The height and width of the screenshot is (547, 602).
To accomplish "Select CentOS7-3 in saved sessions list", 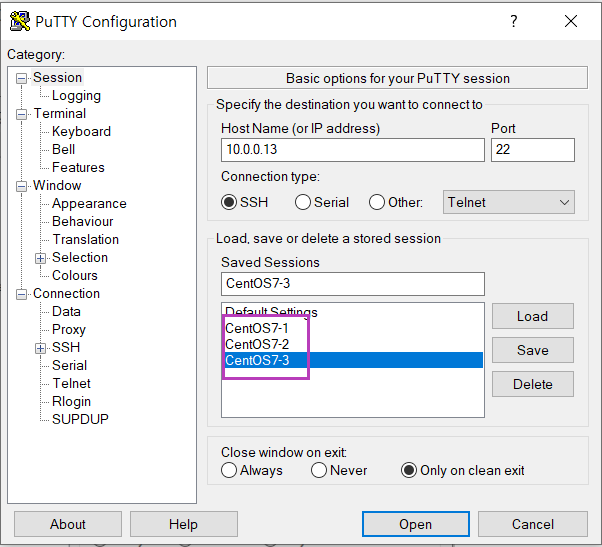I will [352, 360].
